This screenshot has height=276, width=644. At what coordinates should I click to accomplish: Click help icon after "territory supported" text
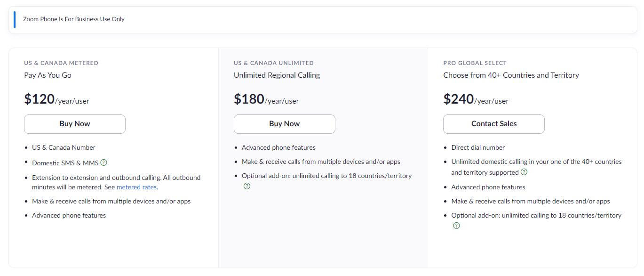524,172
